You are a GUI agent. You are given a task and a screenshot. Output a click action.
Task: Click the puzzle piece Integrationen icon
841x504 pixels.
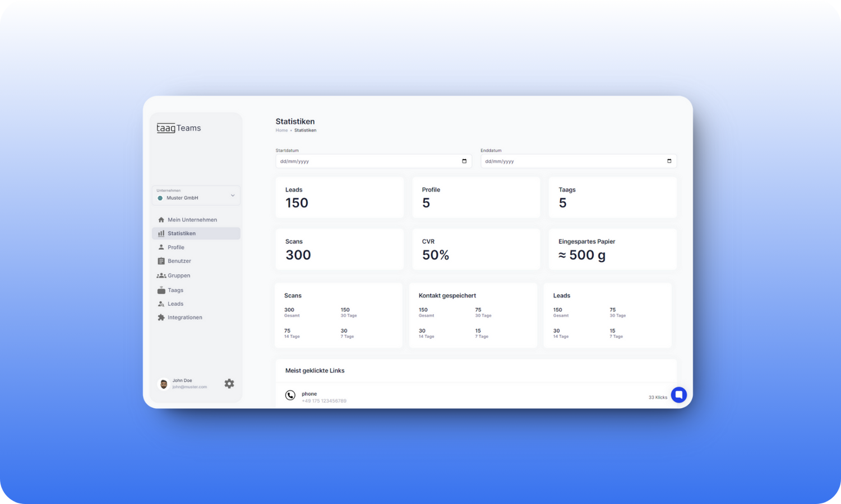[161, 317]
